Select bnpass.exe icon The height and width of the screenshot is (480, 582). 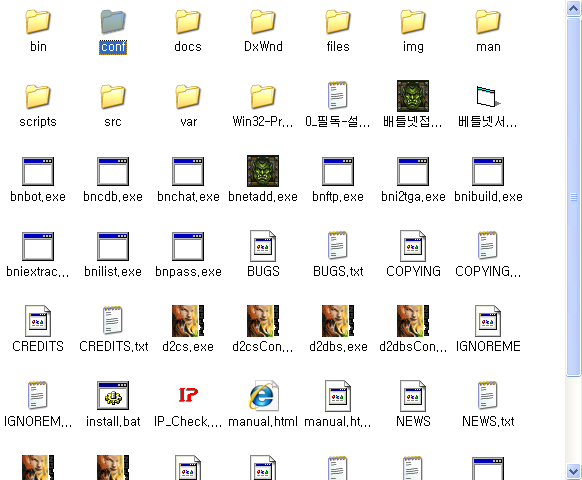[188, 246]
